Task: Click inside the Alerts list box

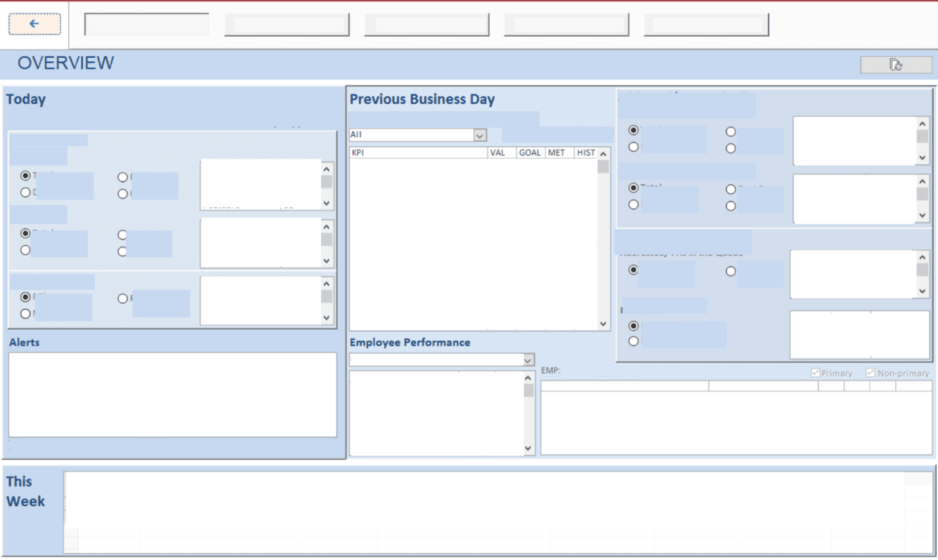Action: 173,395
